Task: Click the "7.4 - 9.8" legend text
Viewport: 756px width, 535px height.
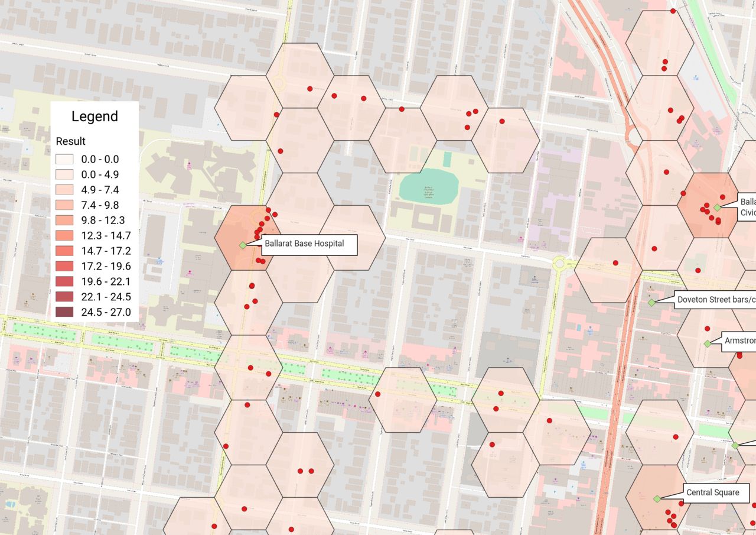Action: pos(100,205)
